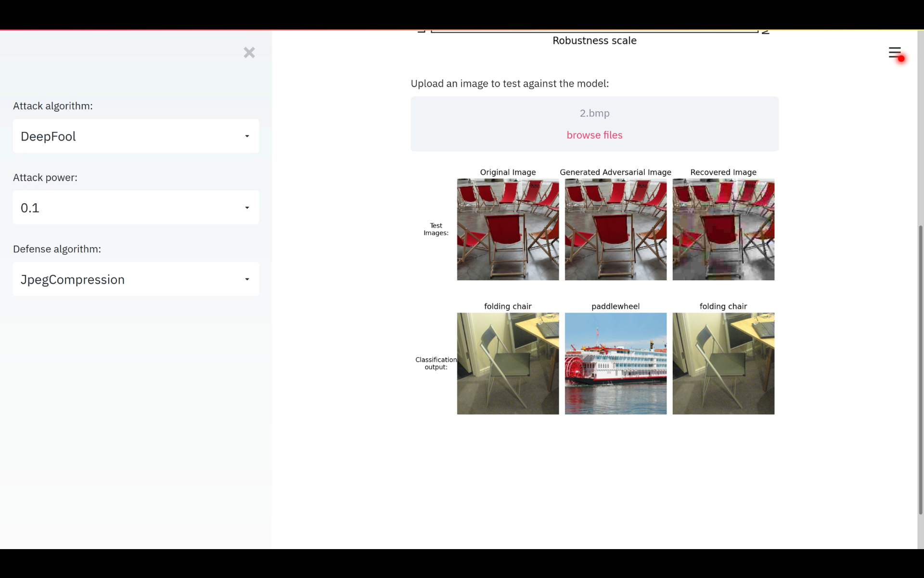Click the 2.bmp uploaded file name
Viewport: 924px width, 578px height.
(x=594, y=113)
